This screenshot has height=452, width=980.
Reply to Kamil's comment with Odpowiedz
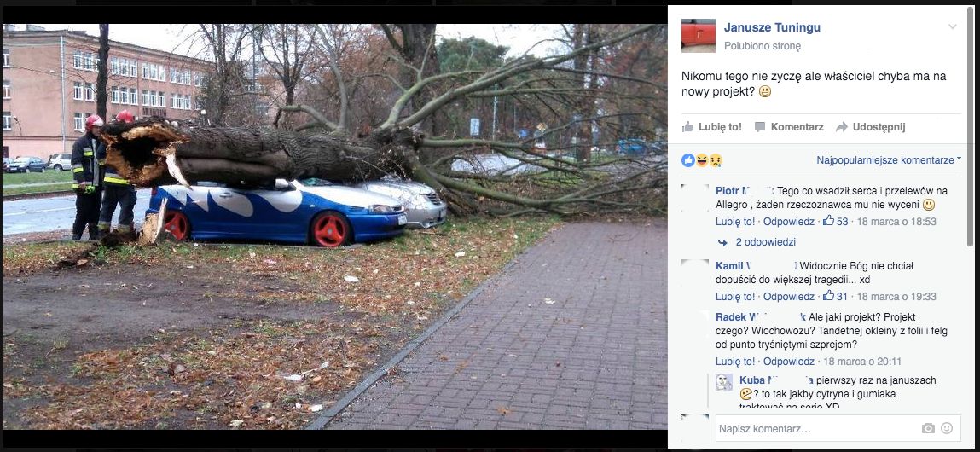pyautogui.click(x=789, y=296)
